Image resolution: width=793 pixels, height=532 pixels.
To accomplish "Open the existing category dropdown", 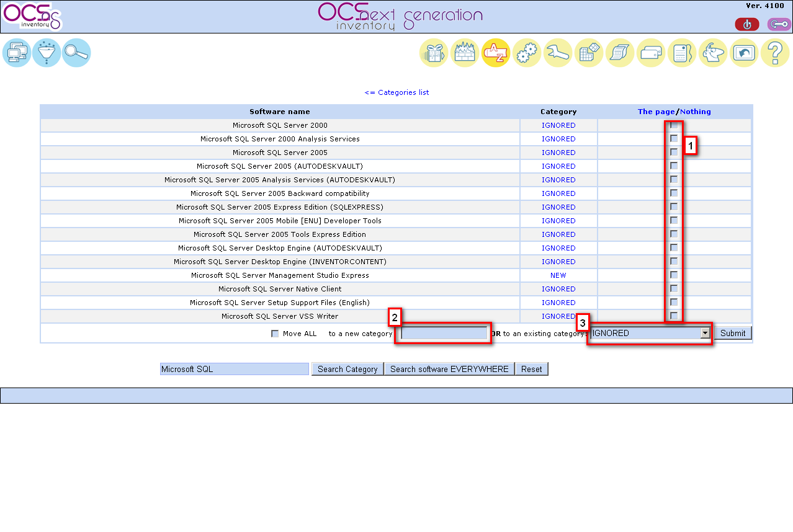I will click(650, 333).
